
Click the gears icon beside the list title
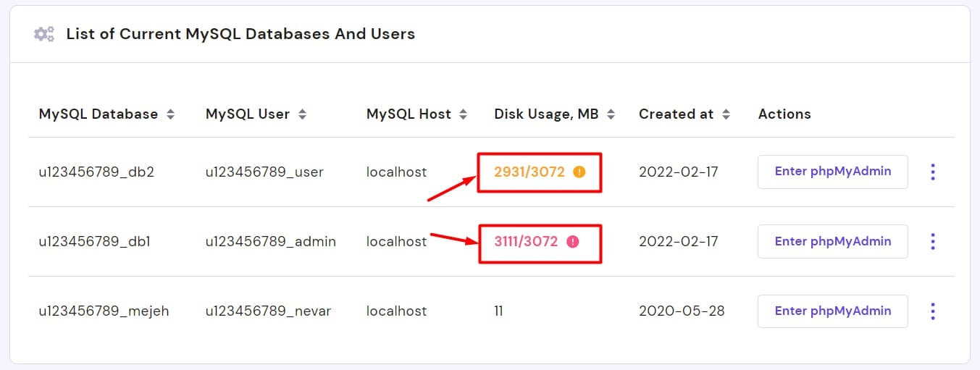44,34
